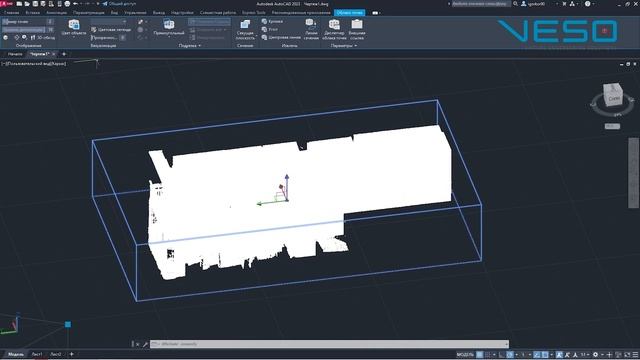This screenshot has width=640, height=360.
Task: Open the Цвет объекта dropdown arrow
Action: [74, 37]
